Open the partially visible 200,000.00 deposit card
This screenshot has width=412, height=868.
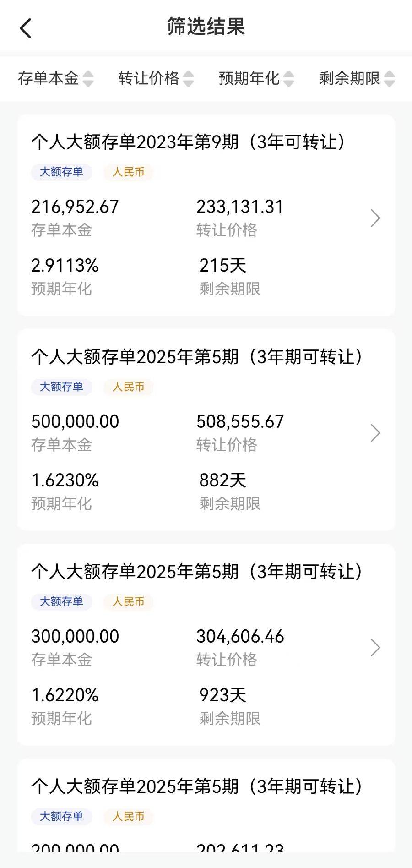[x=206, y=806]
